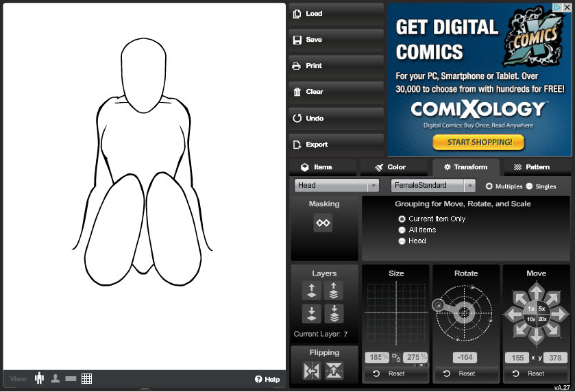Viewport: 575px width, 392px height.
Task: Move item diagonally down-left
Action: pos(521,330)
